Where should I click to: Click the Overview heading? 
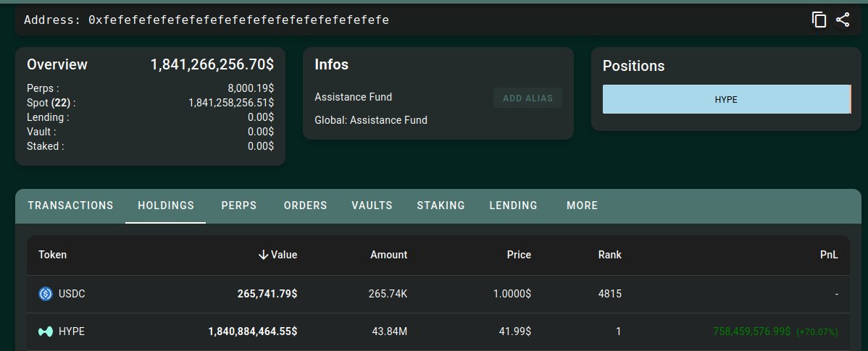[x=57, y=64]
